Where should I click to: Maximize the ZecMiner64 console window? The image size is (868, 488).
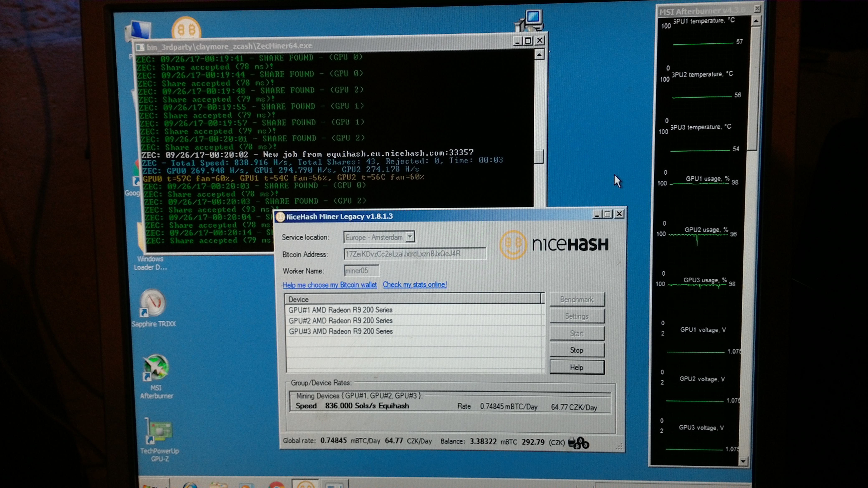click(528, 41)
